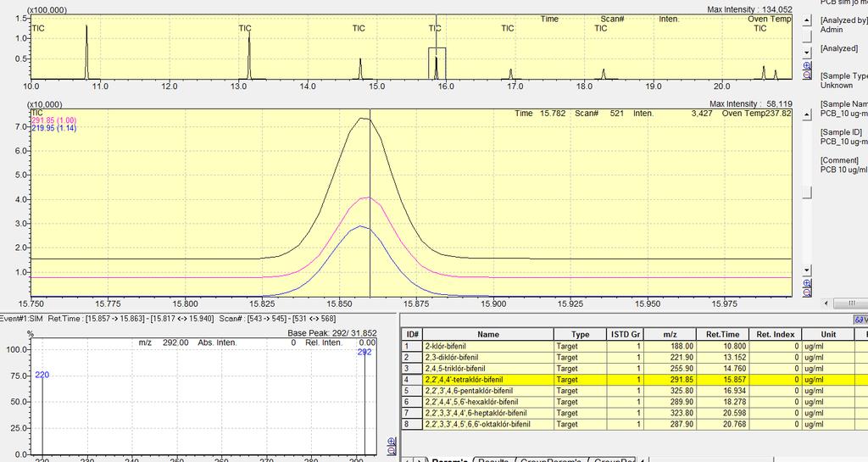The height and width of the screenshot is (462, 868).
Task: Click the down arrow of the middle chromatogram scrollbar
Action: (807, 270)
